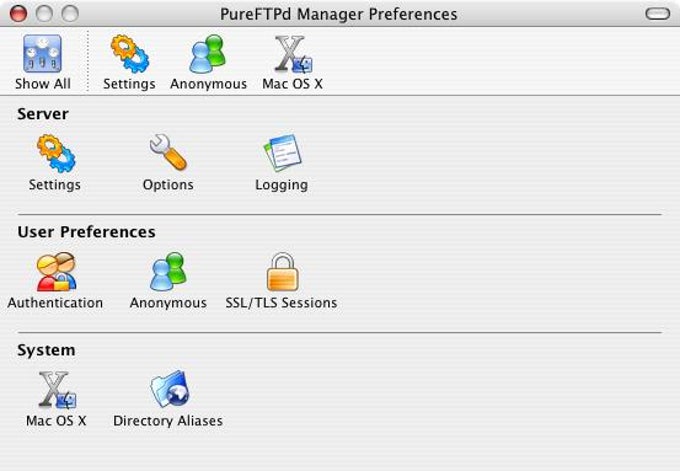
Task: Open the Directory Aliases folder icon
Action: click(169, 389)
